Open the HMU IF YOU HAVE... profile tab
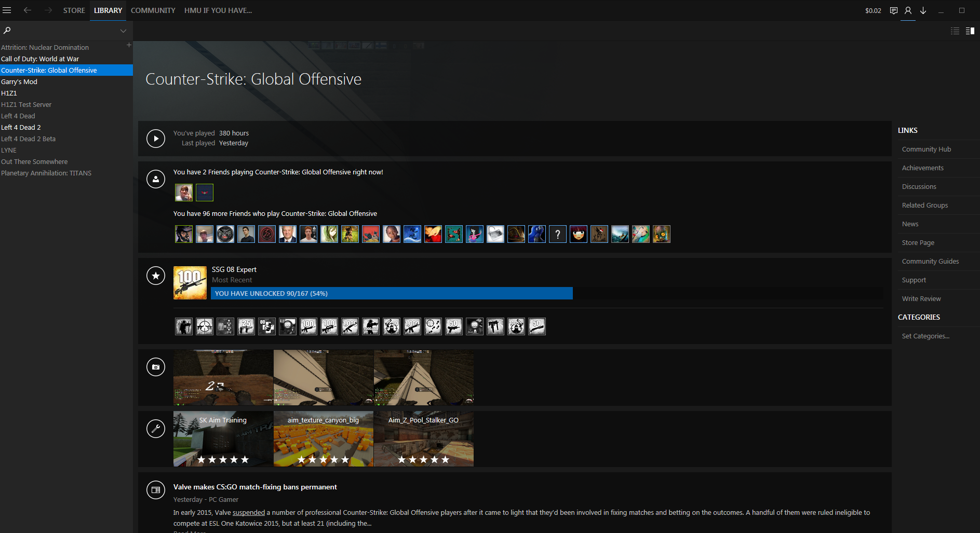 tap(218, 10)
